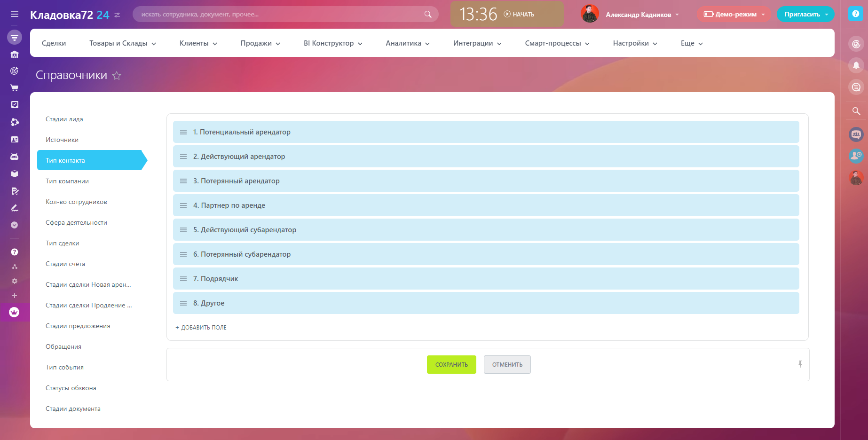Open the chat messages icon in right panel
The height and width of the screenshot is (440, 868).
pos(856,87)
